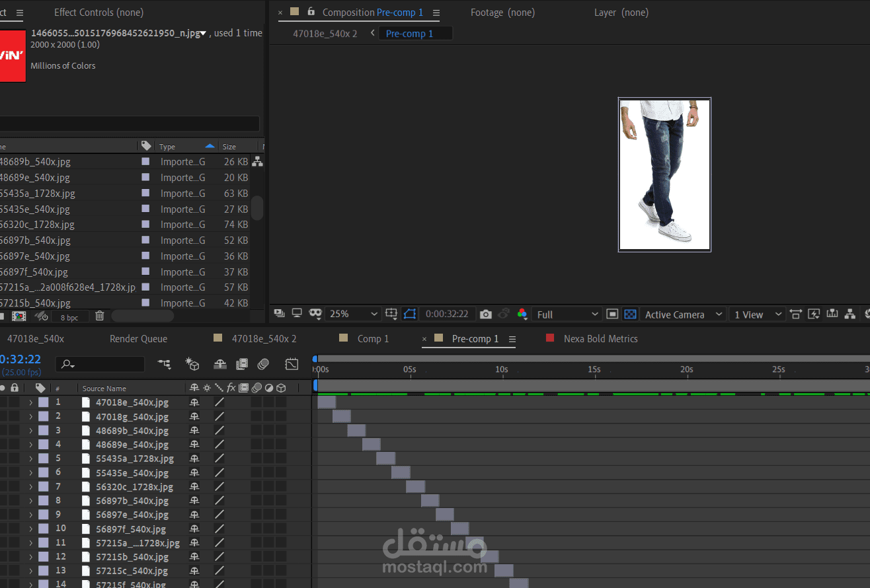This screenshot has width=870, height=588.
Task: Open the Active Camera dropdown
Action: [682, 314]
